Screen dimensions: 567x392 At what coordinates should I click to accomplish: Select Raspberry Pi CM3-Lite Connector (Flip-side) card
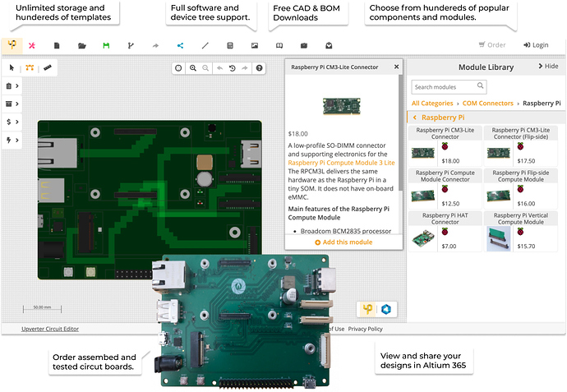521,146
